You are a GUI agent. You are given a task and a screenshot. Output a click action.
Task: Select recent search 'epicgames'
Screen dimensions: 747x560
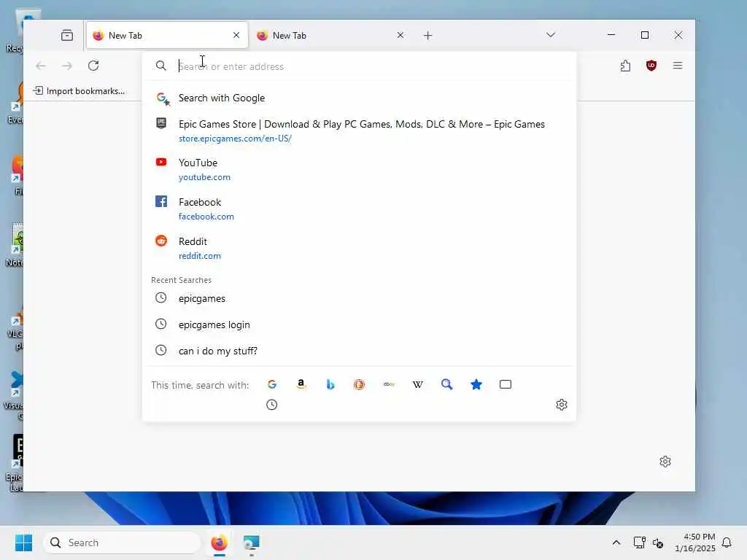359,298
